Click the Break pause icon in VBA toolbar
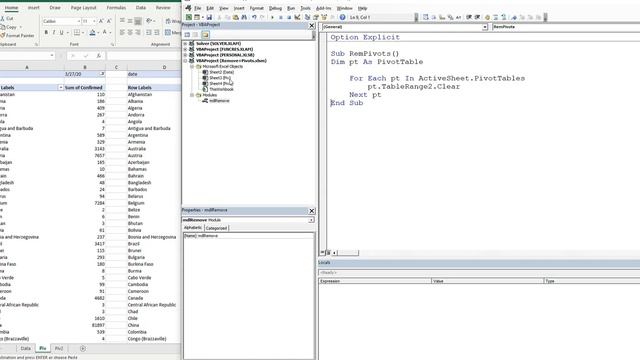The width and height of the screenshot is (640, 360). (281, 17)
